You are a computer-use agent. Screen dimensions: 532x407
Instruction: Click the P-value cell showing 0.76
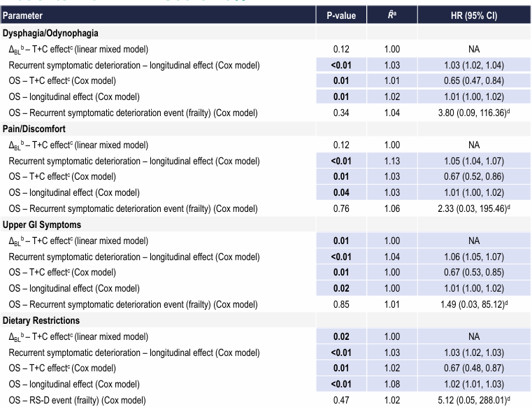pyautogui.click(x=342, y=209)
